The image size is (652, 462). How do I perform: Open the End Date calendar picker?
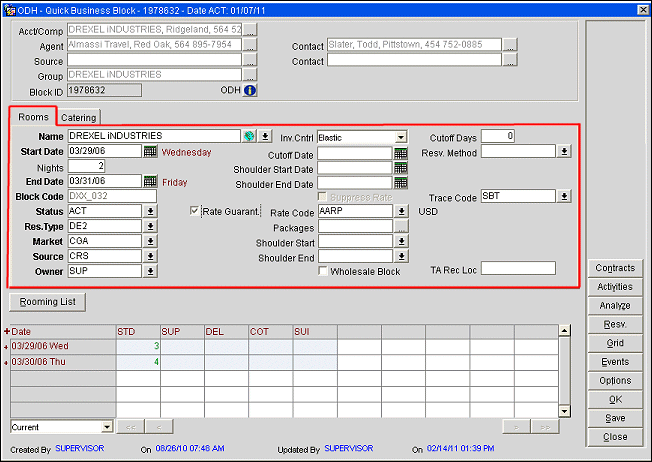(x=150, y=181)
